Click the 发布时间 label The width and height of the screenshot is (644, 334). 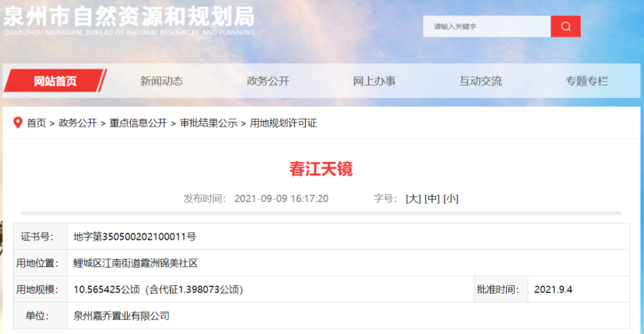click(205, 199)
